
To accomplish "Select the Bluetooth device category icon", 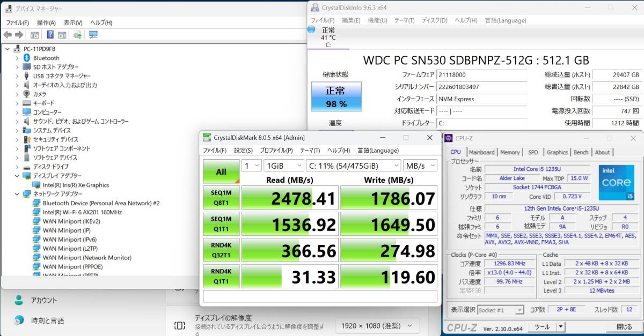I will 27,58.
